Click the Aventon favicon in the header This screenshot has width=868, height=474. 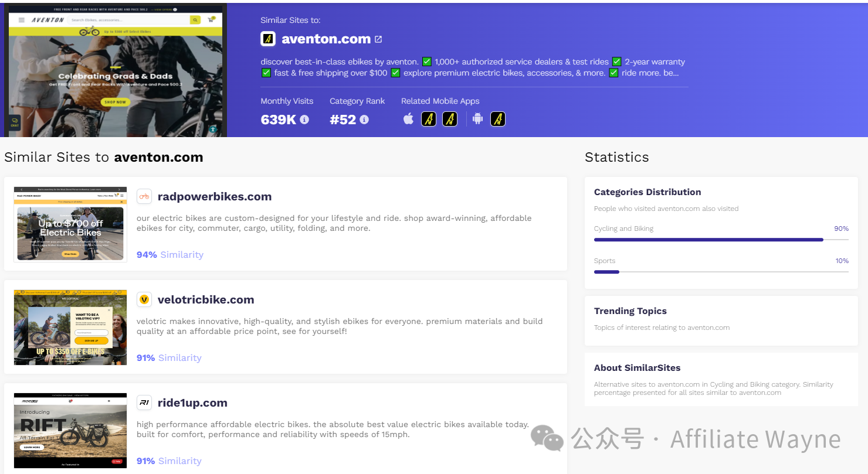coord(268,39)
